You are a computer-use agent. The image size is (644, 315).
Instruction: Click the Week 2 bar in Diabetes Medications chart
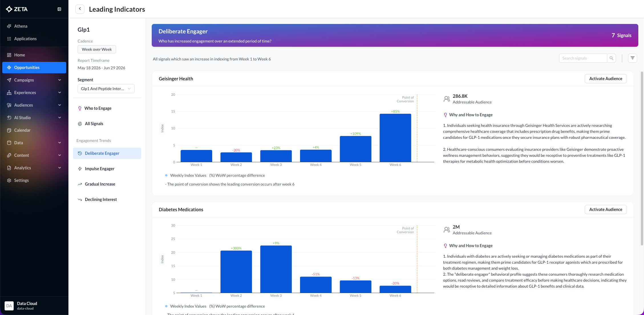(x=236, y=272)
